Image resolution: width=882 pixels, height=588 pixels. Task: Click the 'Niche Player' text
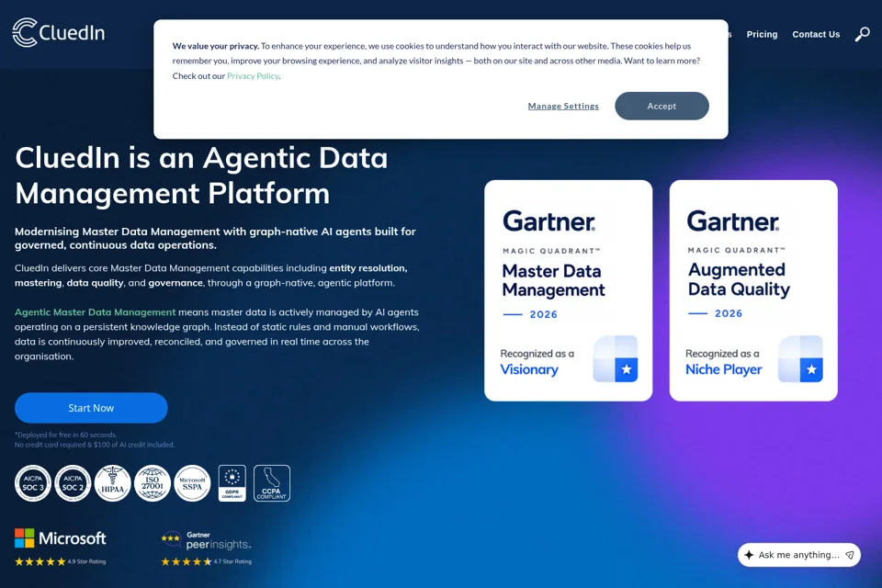[723, 369]
